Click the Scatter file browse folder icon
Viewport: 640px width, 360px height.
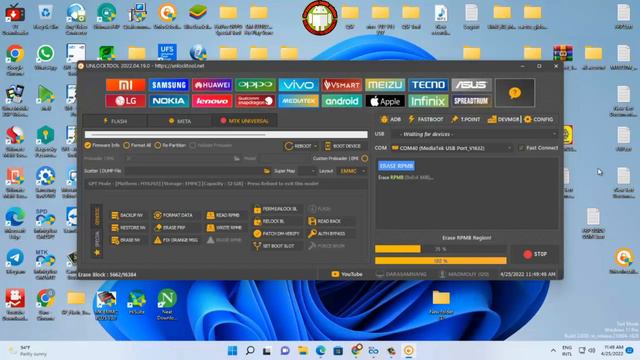(267, 171)
